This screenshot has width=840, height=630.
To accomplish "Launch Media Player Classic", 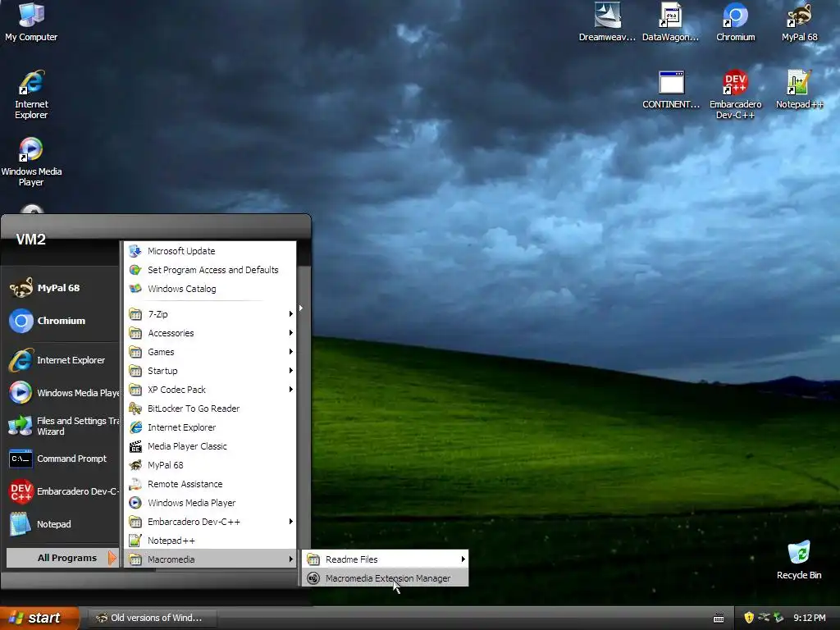I will click(x=210, y=446).
